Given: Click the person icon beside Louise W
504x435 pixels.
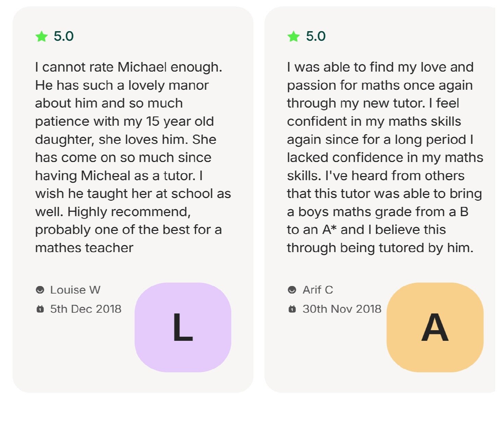Looking at the screenshot, I should click(40, 290).
